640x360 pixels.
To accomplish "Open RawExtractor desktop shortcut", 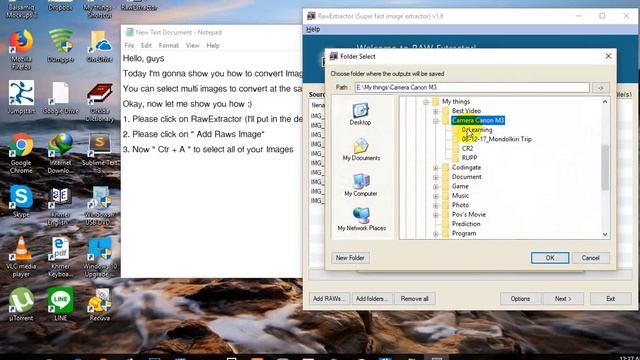I will (x=139, y=7).
